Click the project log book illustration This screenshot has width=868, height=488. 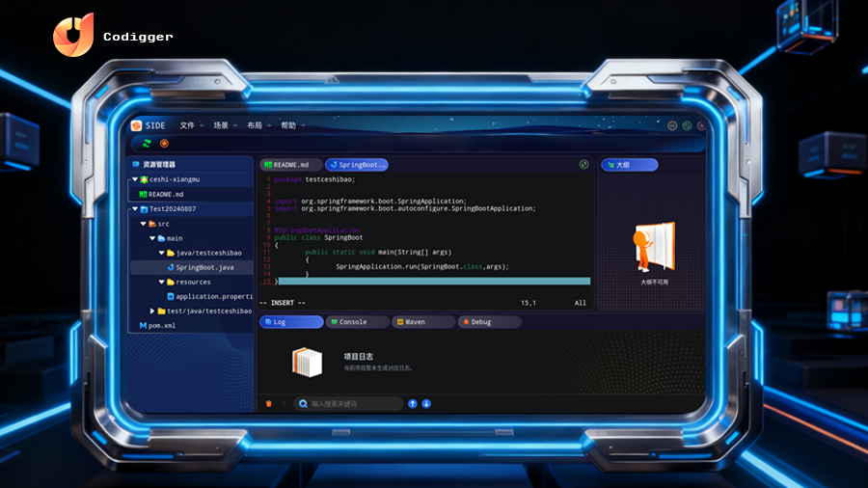point(308,363)
